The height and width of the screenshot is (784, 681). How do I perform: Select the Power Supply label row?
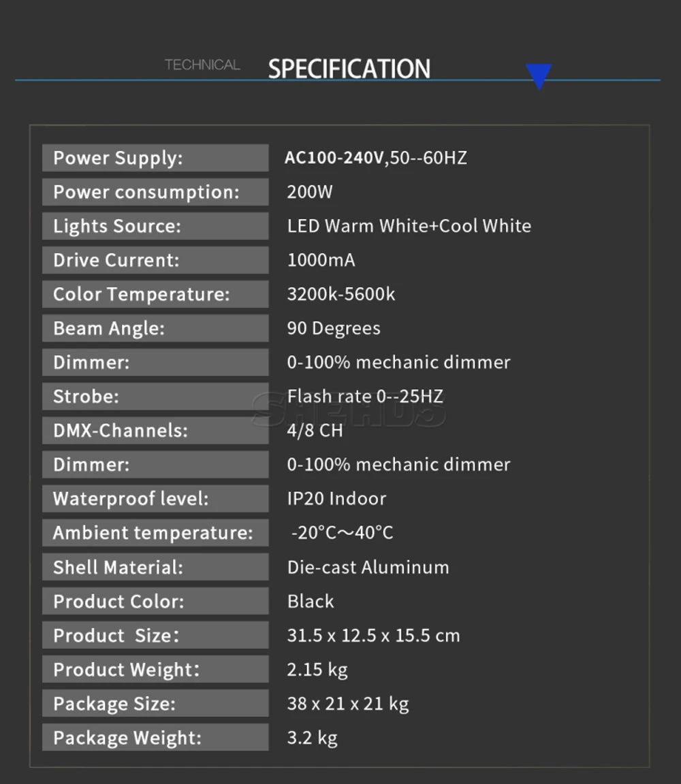click(155, 158)
